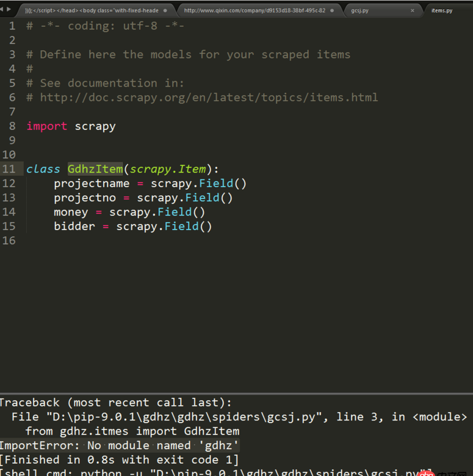Click line number 11 in the gutter
This screenshot has height=476, width=473.
pyautogui.click(x=9, y=169)
